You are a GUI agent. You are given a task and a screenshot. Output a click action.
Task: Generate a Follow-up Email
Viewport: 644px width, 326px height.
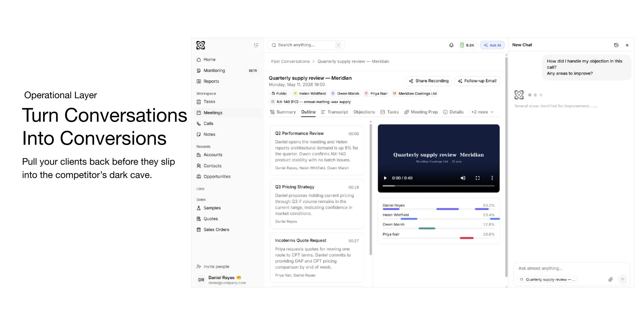tap(477, 81)
